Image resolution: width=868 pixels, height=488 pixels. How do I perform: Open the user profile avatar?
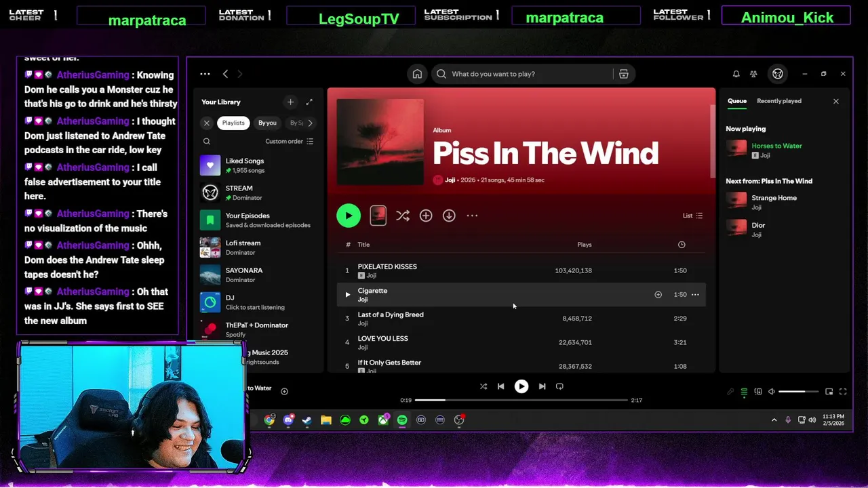coord(778,74)
